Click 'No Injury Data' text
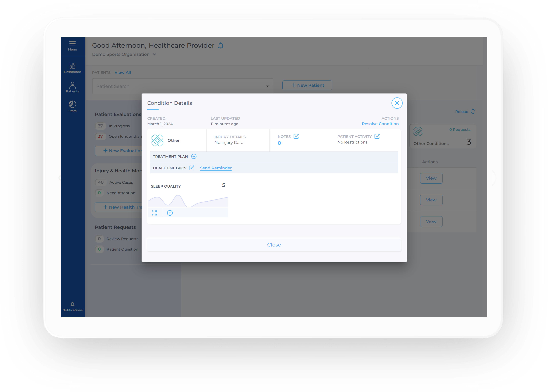Image resolution: width=548 pixels, height=392 pixels. [229, 142]
